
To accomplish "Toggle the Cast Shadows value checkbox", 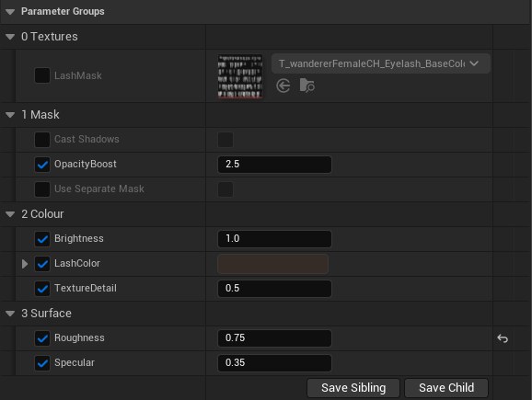I will tap(226, 140).
